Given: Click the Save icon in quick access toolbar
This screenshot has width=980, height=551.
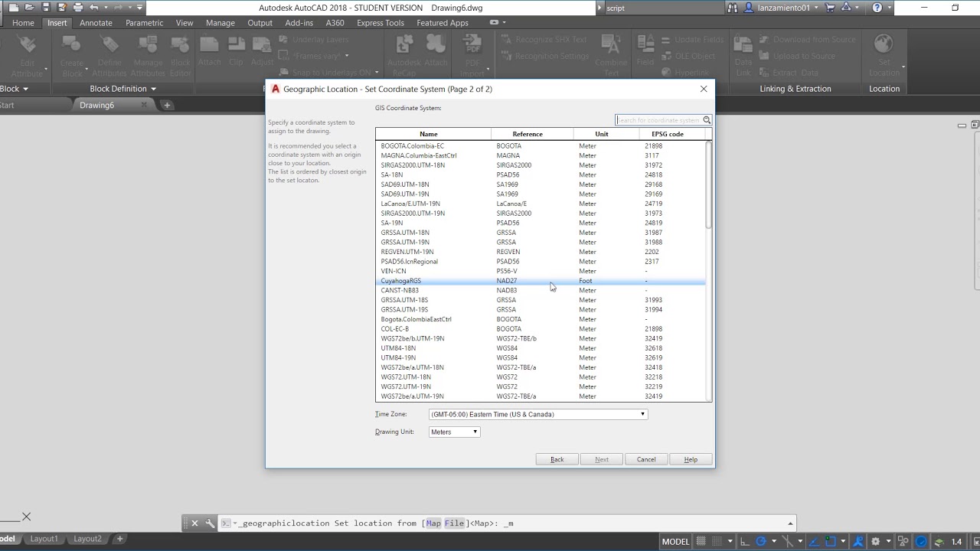Looking at the screenshot, I should point(46,8).
